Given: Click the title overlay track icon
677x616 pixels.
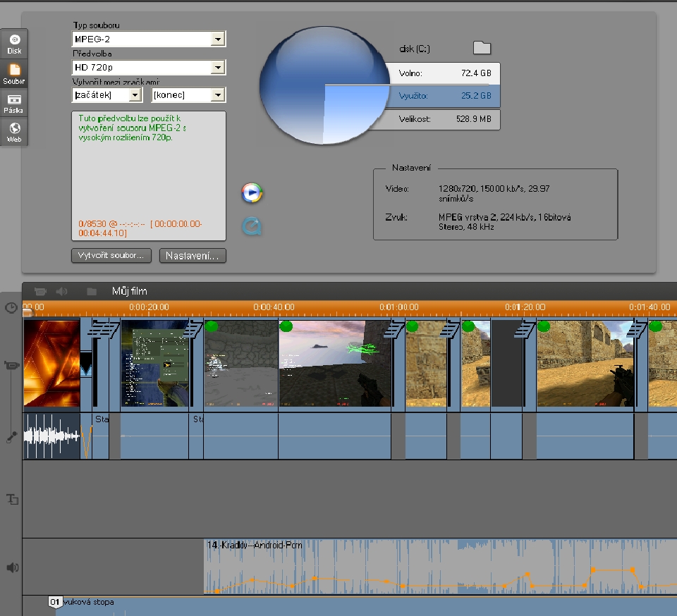Looking at the screenshot, I should [x=12, y=499].
